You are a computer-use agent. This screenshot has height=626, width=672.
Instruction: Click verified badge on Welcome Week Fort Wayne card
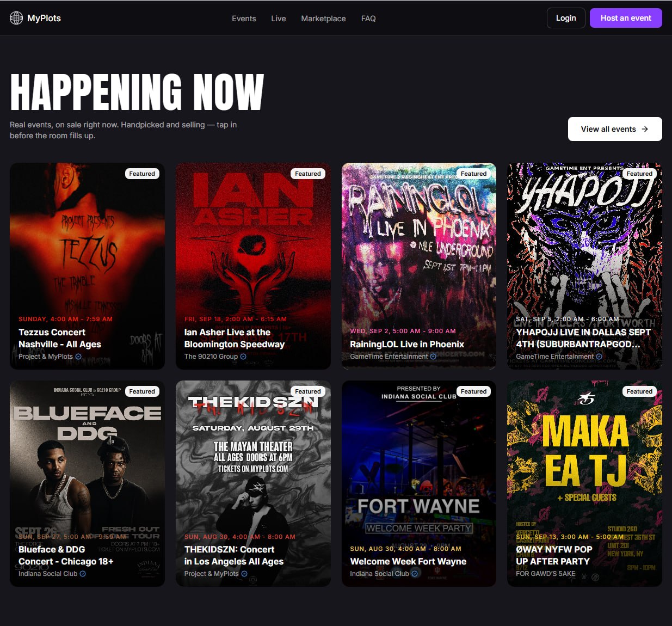[415, 574]
